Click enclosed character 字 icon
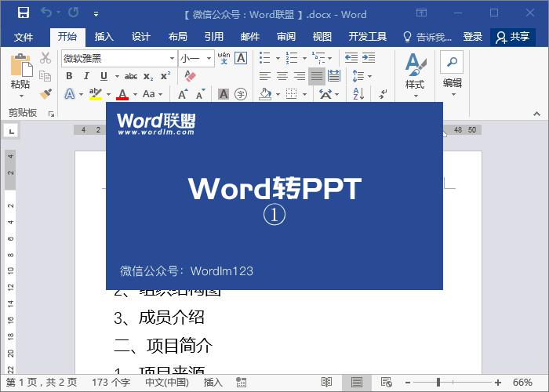Image resolution: width=549 pixels, height=392 pixels. 241,94
